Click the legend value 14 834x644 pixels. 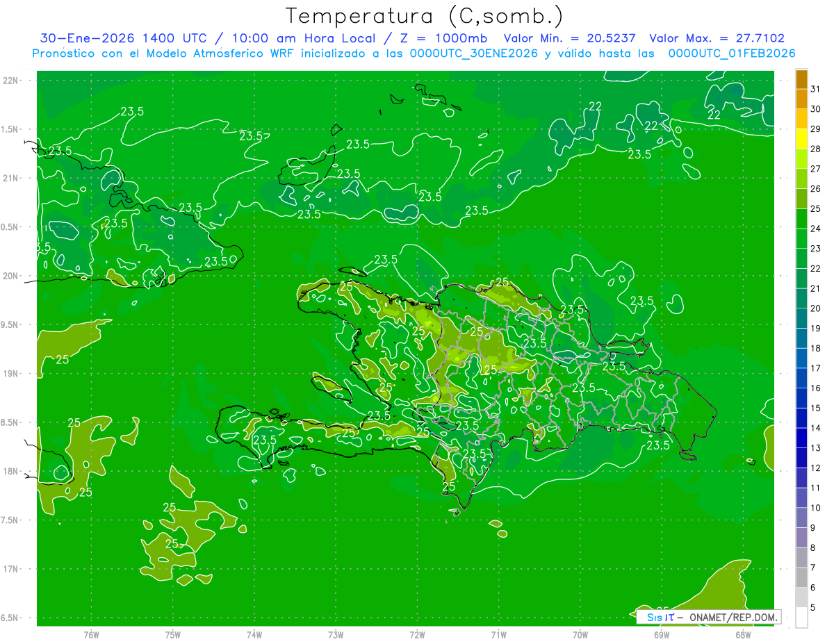(815, 428)
